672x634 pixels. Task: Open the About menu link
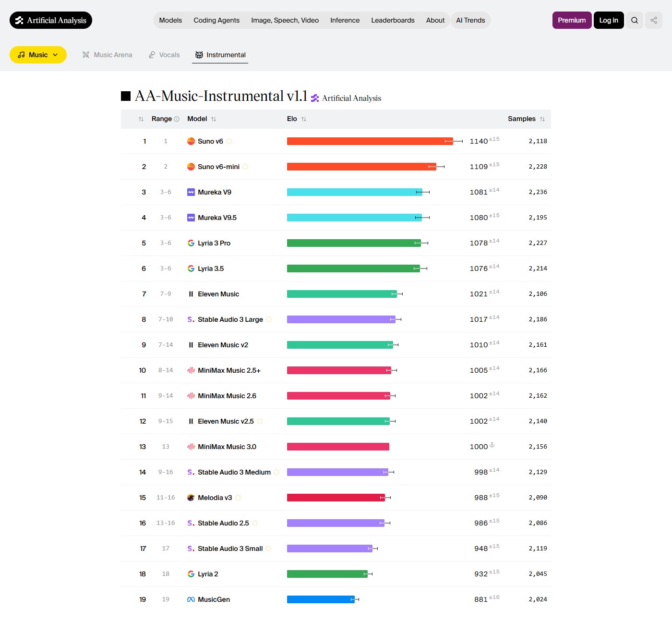435,20
